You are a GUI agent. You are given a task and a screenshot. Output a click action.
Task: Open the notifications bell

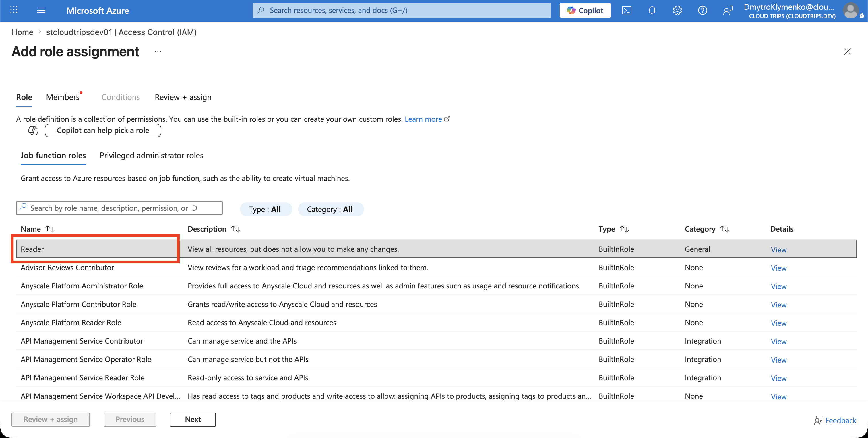point(652,10)
